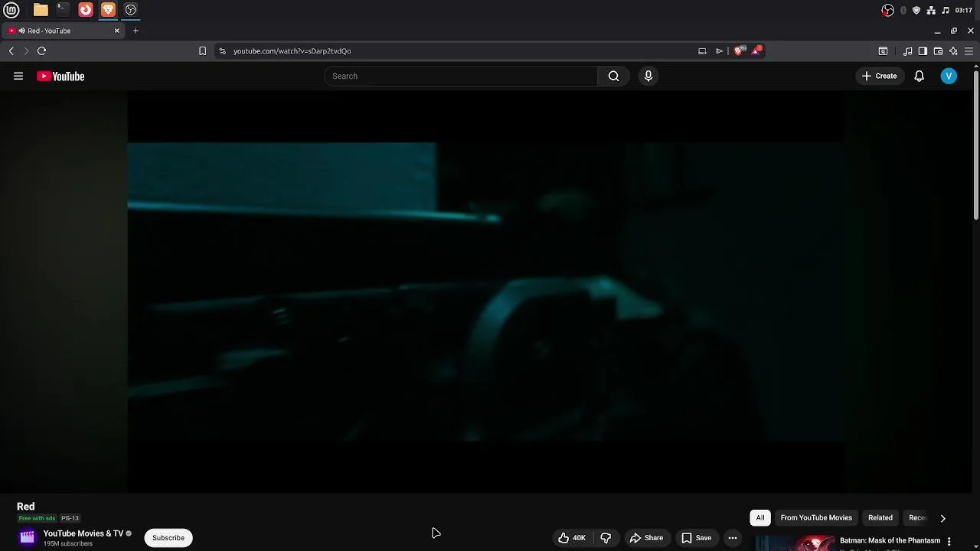Open Brave Shields lion icon

click(x=739, y=51)
